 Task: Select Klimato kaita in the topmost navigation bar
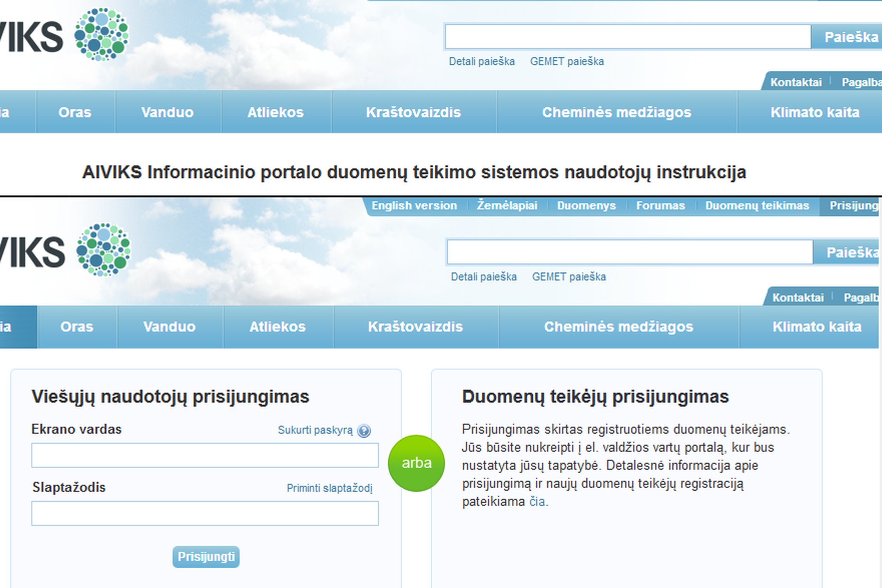pyautogui.click(x=815, y=112)
